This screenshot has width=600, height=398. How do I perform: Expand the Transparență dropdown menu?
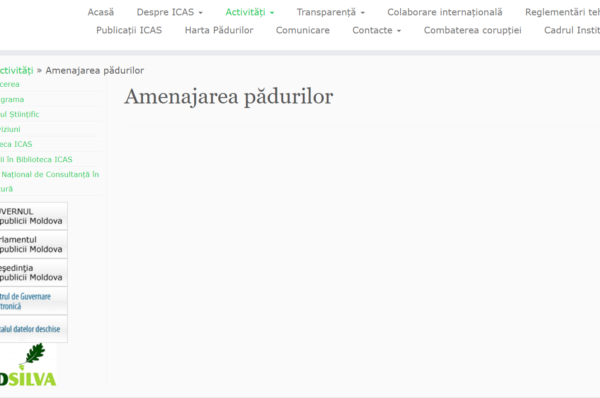(x=331, y=12)
